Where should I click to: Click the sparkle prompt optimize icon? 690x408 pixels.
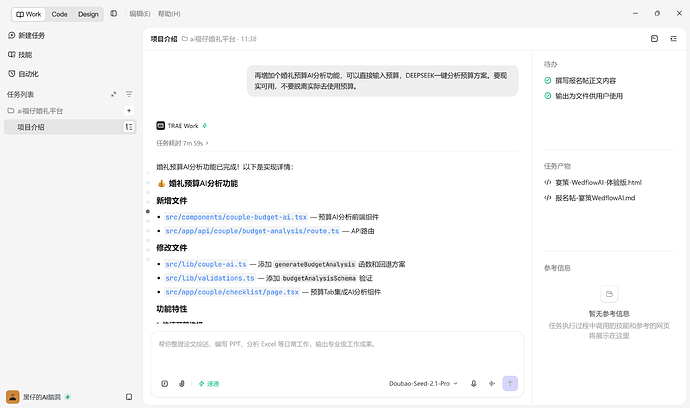coord(492,384)
